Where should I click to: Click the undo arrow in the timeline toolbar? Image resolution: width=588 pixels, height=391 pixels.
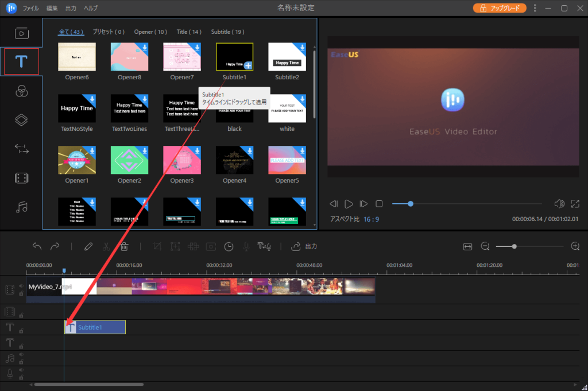(x=37, y=246)
